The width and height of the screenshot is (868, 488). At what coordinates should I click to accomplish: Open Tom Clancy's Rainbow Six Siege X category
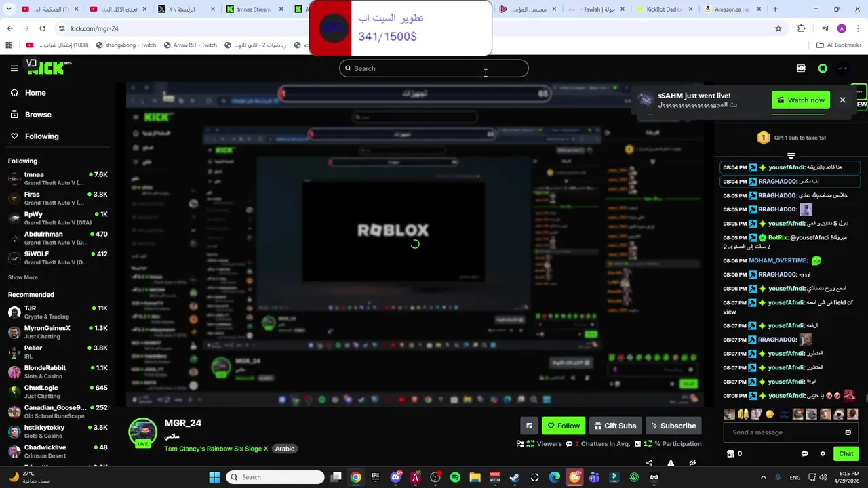coord(216,449)
